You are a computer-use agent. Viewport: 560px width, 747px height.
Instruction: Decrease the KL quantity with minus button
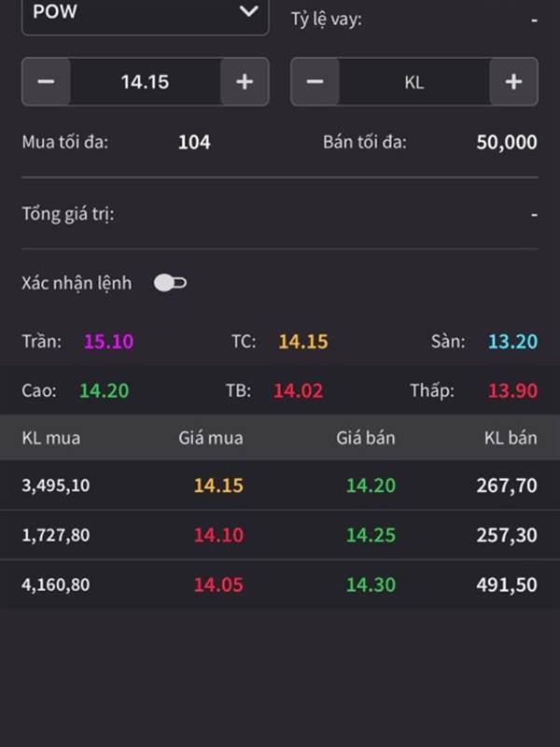(x=315, y=82)
